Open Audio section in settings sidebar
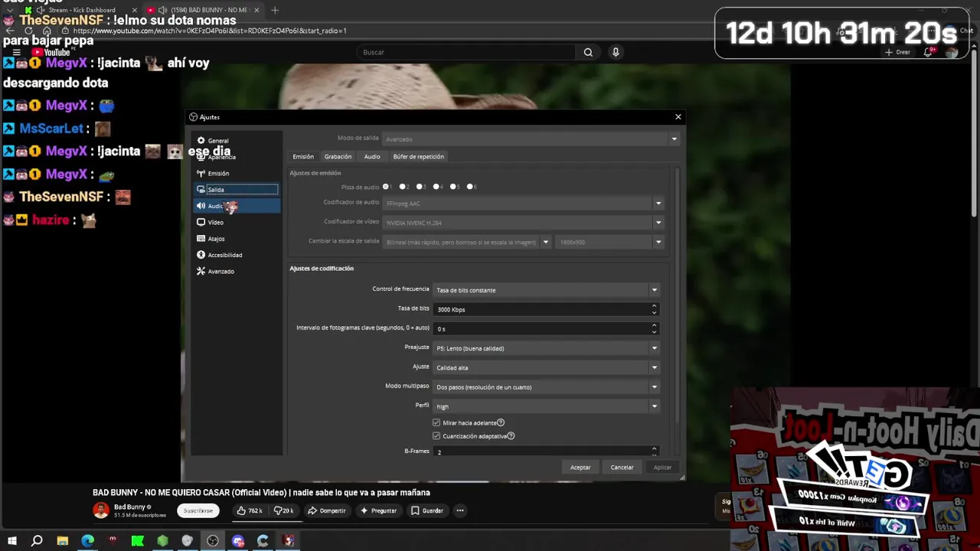 pyautogui.click(x=236, y=206)
